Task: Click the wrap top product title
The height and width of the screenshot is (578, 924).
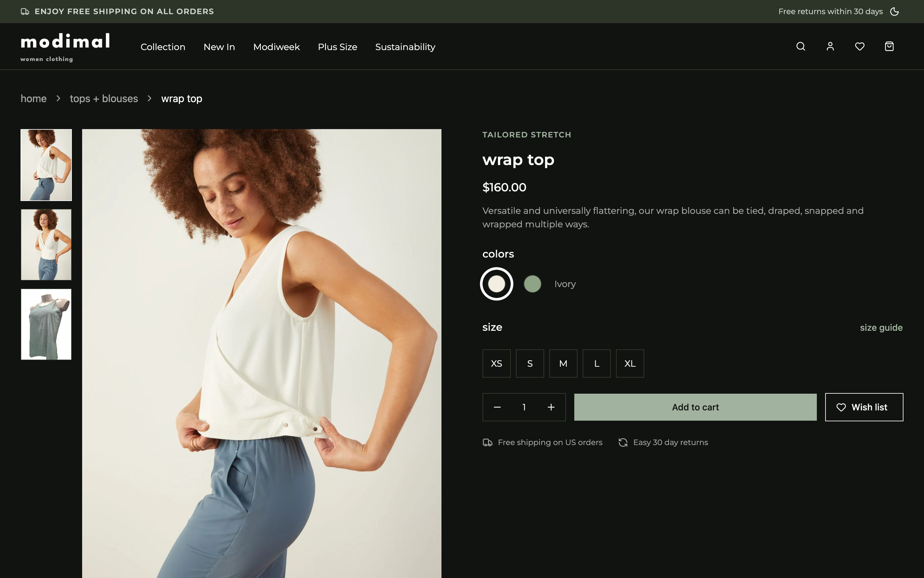Action: pyautogui.click(x=518, y=160)
